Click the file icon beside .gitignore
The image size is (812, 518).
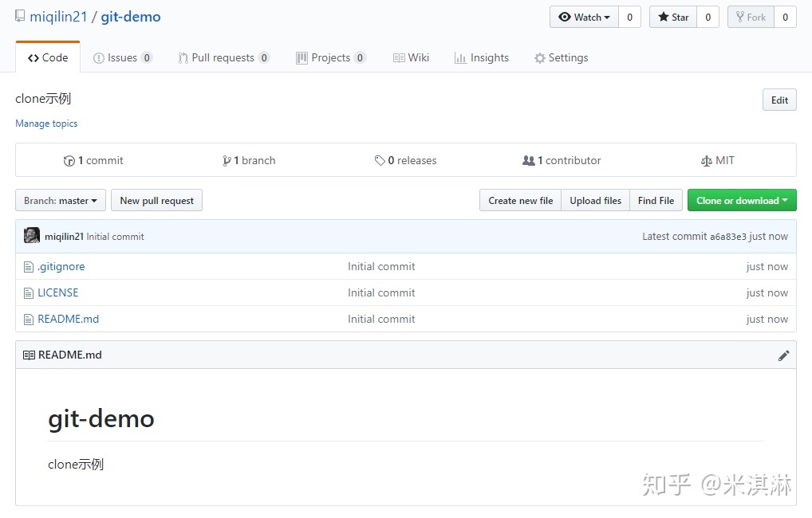pos(29,267)
